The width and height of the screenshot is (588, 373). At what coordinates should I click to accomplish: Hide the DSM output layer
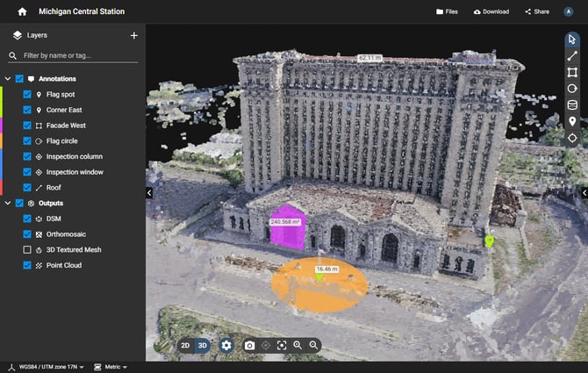pos(27,219)
